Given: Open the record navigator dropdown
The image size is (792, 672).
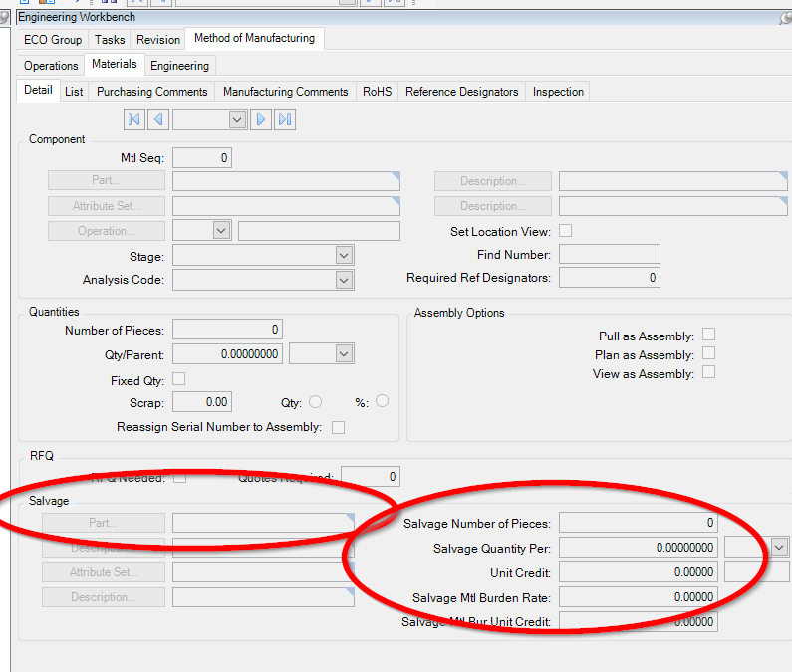Looking at the screenshot, I should [x=237, y=120].
